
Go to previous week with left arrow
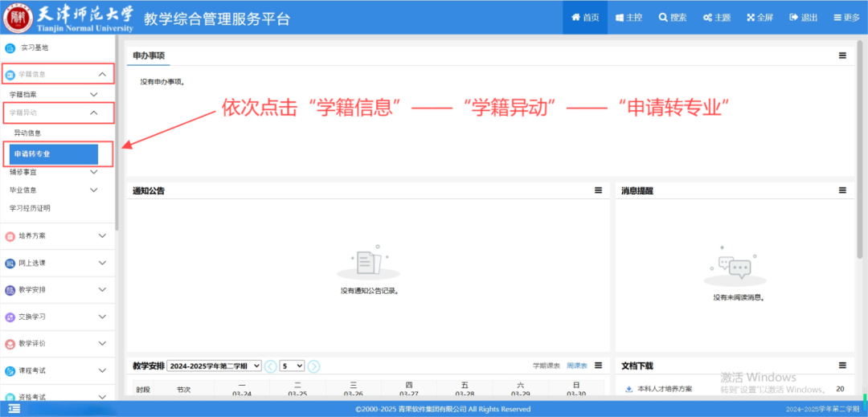pyautogui.click(x=270, y=366)
